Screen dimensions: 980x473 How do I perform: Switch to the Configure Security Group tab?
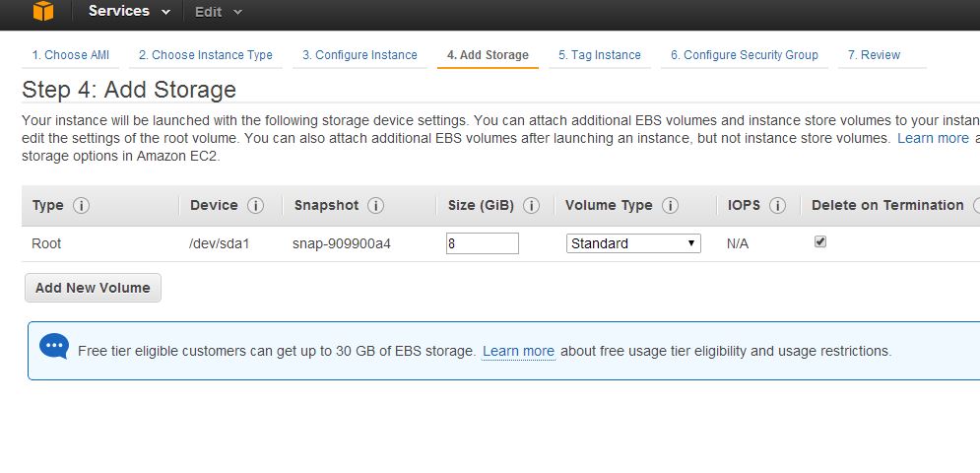[x=745, y=55]
